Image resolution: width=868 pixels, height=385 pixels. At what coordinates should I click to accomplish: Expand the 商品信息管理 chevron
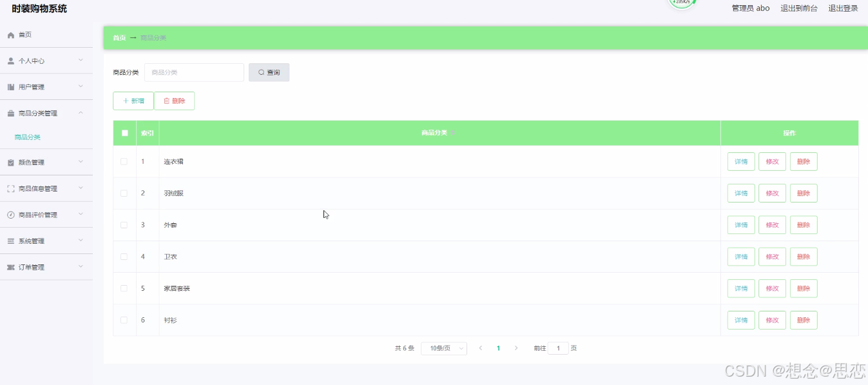point(81,189)
